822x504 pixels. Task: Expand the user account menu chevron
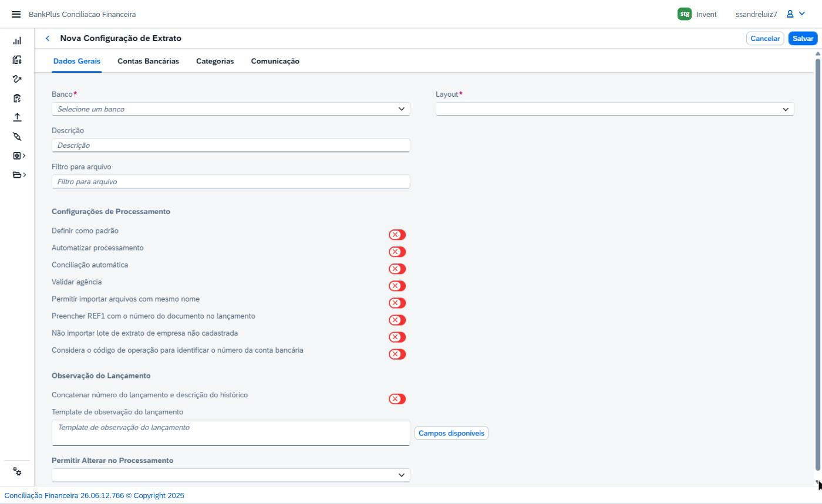tap(802, 14)
